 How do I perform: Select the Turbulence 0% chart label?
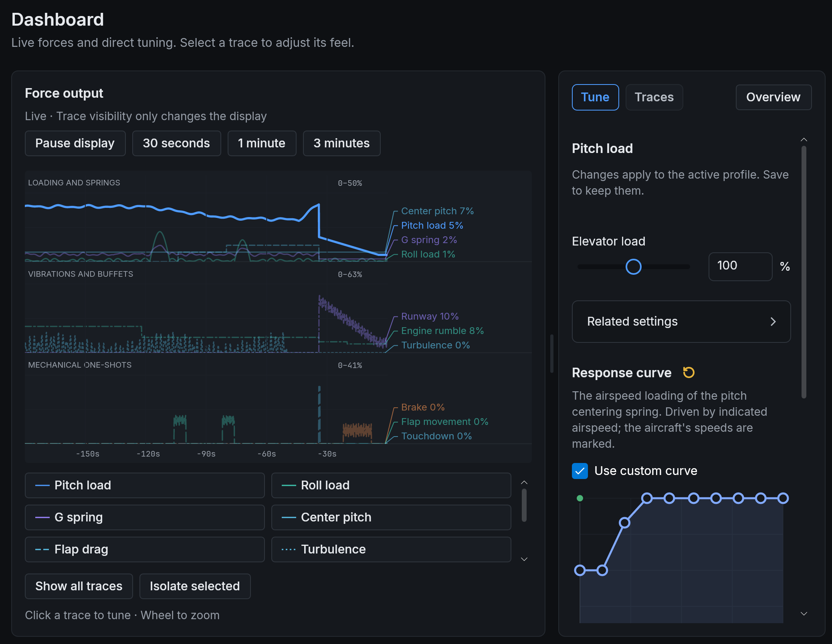[435, 345]
